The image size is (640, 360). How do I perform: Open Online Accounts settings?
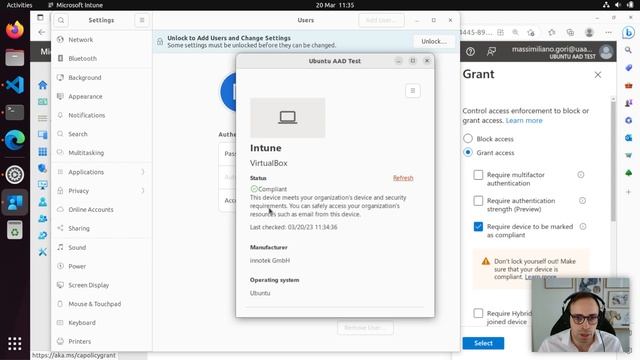click(x=101, y=209)
